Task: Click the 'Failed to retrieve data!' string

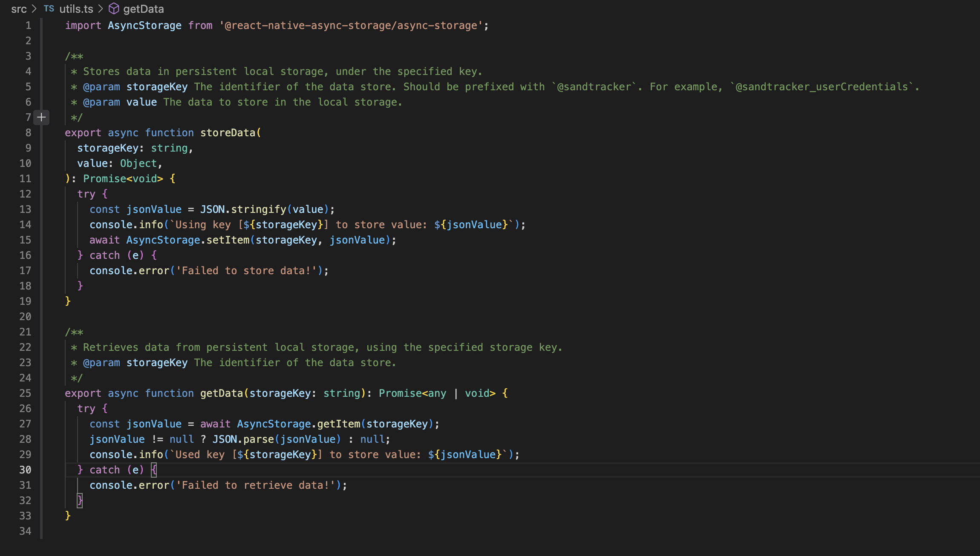Action: pos(256,485)
